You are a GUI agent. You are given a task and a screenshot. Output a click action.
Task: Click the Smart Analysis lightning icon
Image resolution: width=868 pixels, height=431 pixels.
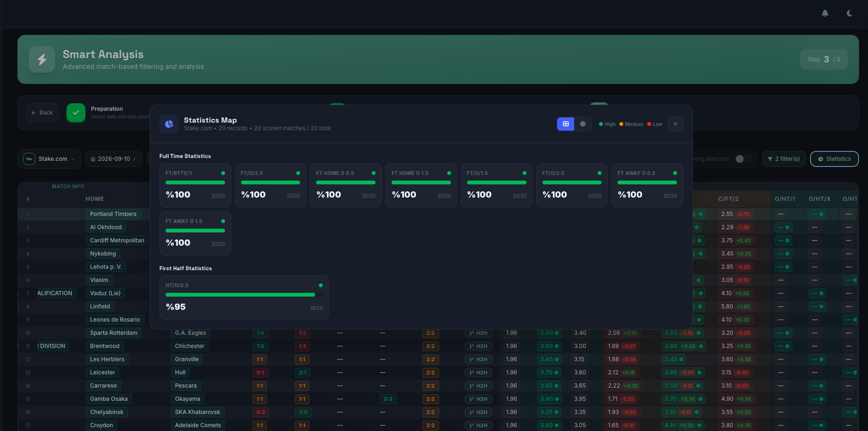[42, 59]
